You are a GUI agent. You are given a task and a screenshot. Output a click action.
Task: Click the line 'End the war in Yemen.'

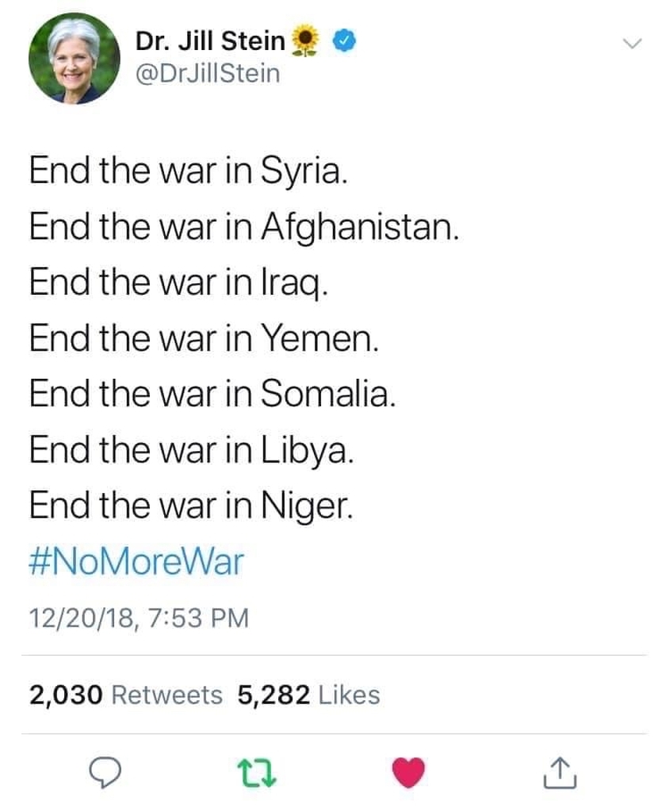pos(205,339)
